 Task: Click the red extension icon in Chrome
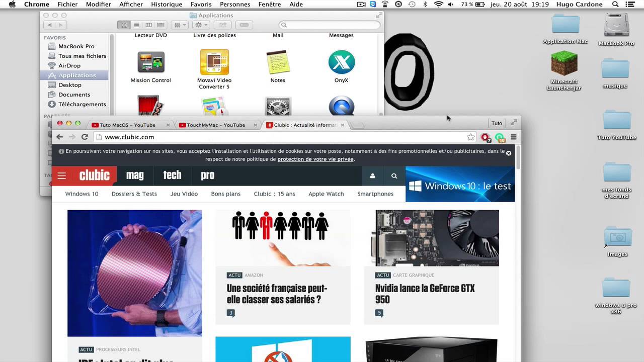click(485, 137)
